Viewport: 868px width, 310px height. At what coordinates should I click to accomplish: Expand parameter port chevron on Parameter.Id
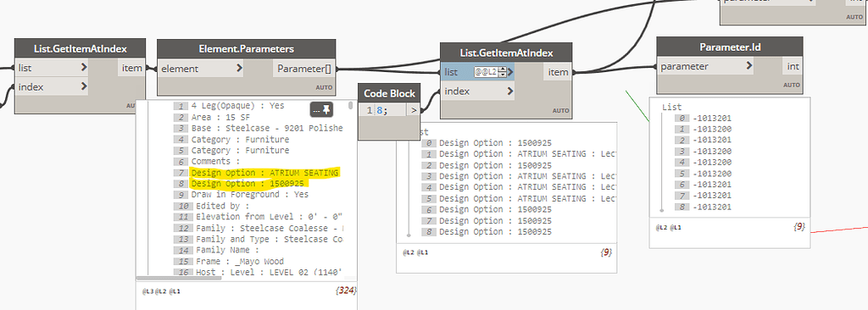pos(748,66)
